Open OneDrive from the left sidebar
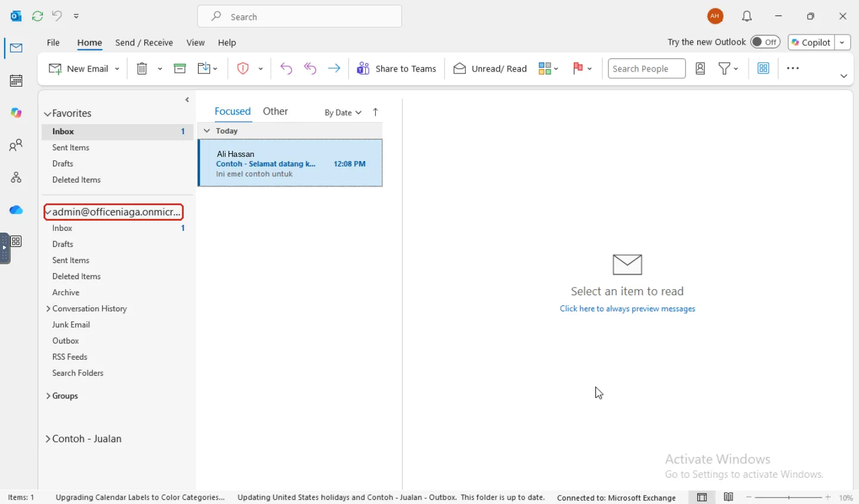 point(16,210)
